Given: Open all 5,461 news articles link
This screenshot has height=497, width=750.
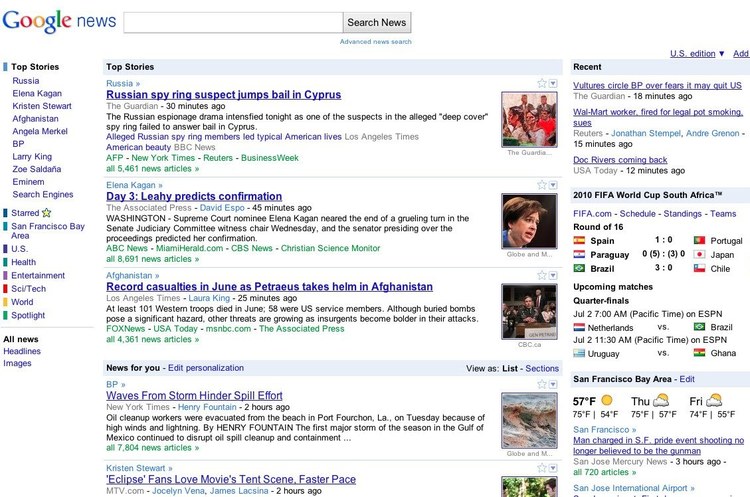Looking at the screenshot, I should pos(153,168).
